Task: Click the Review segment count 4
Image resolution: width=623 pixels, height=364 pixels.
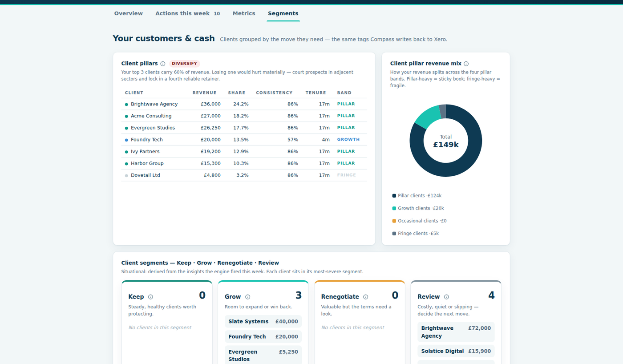Action: coord(491,295)
